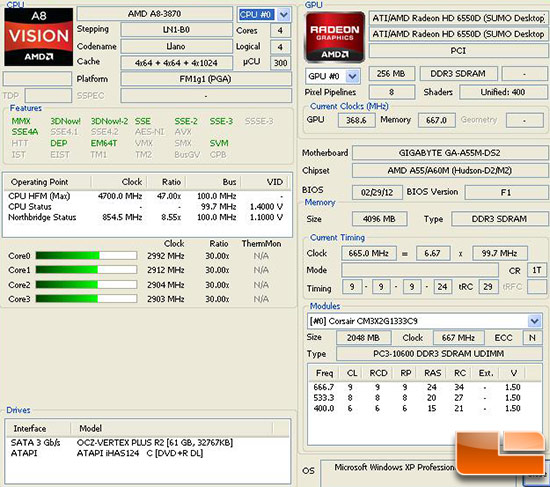Click the tRC timing value 29
The height and width of the screenshot is (487, 550).
[488, 287]
